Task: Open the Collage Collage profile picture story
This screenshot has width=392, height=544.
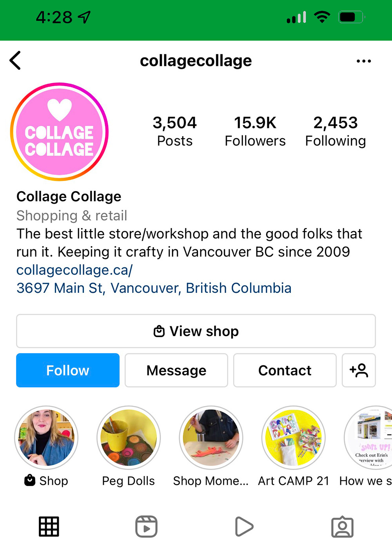Action: tap(60, 132)
